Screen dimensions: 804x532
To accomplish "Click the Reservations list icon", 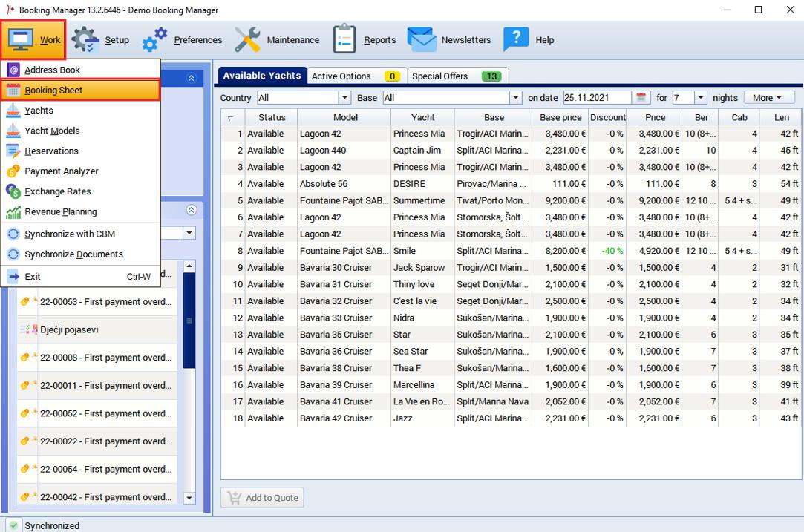I will pyautogui.click(x=13, y=151).
